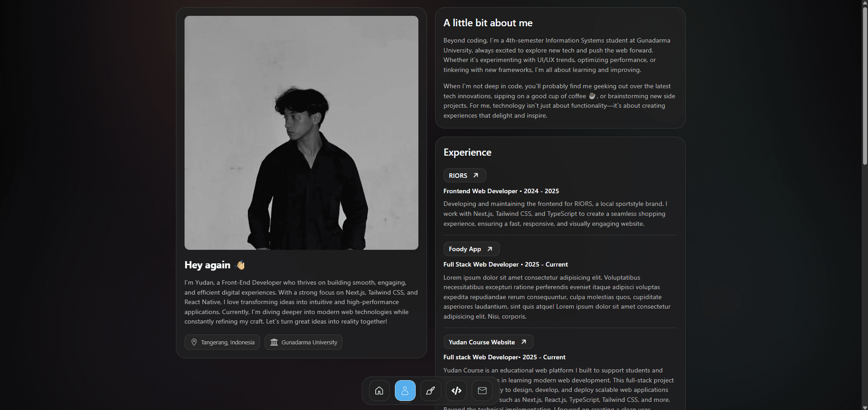The width and height of the screenshot is (868, 410).
Task: Click the scrollbar up arrow
Action: (x=864, y=3)
